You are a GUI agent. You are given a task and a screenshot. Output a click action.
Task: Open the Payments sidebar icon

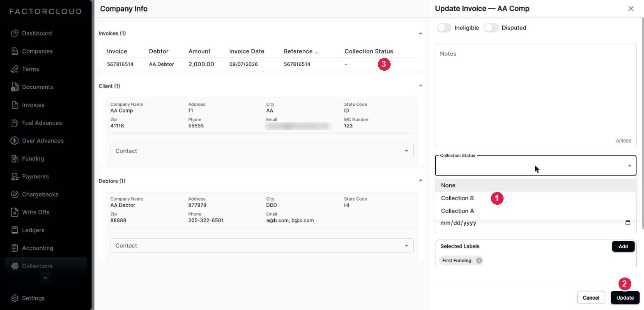point(15,176)
